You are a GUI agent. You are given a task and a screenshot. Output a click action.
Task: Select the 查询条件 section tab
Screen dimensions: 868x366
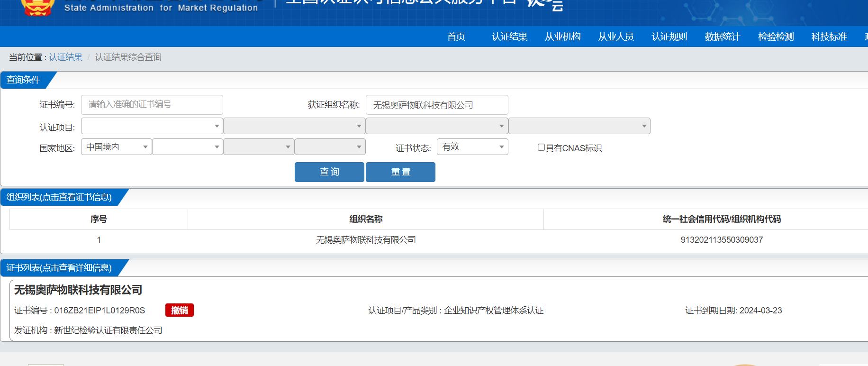[x=23, y=80]
